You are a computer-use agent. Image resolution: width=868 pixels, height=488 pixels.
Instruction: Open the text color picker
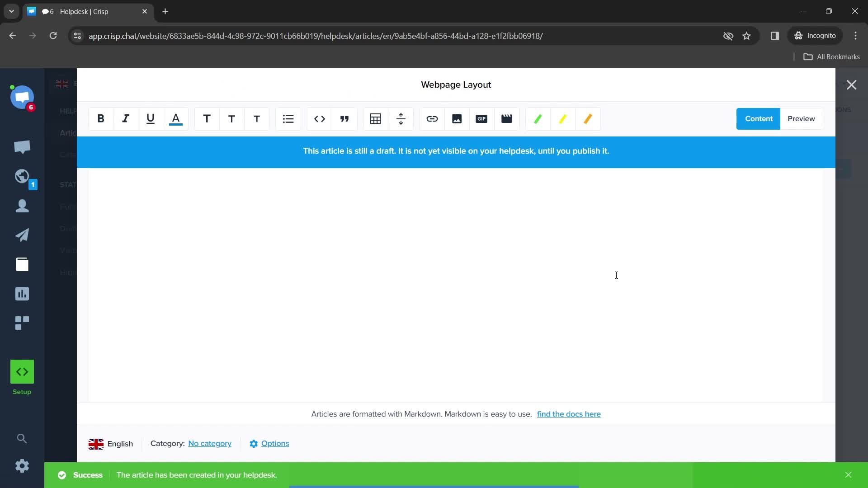pos(175,118)
